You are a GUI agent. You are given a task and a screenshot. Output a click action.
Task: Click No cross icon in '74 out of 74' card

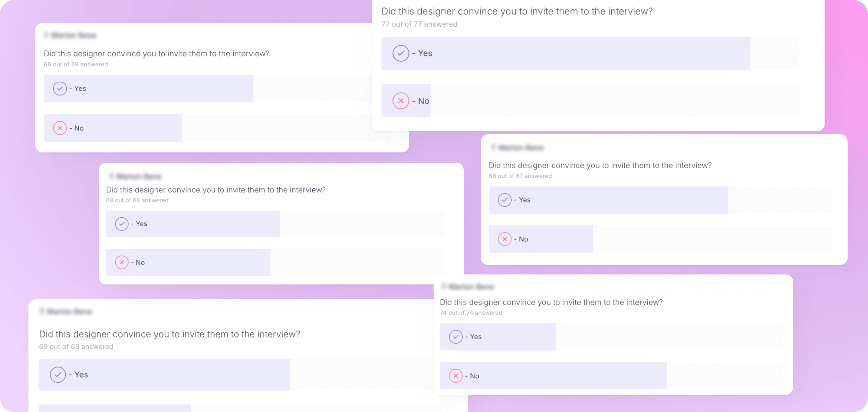[456, 376]
